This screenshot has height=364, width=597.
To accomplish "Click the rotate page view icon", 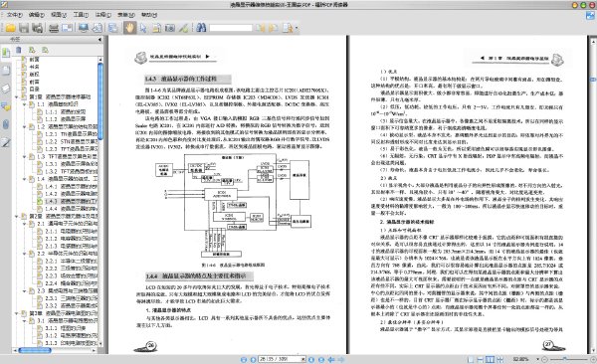I will point(98,28).
